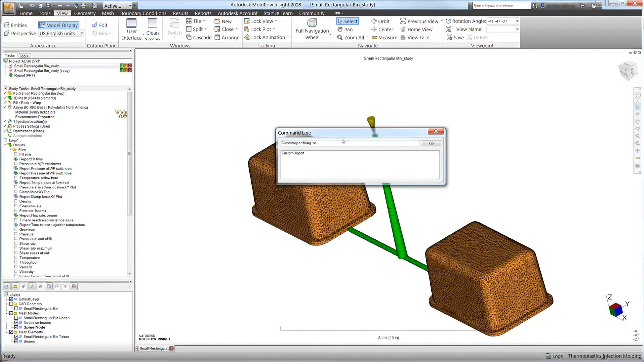Click the Orbit navigation tool icon
Image resolution: width=644 pixels, height=362 pixels.
pos(374,21)
